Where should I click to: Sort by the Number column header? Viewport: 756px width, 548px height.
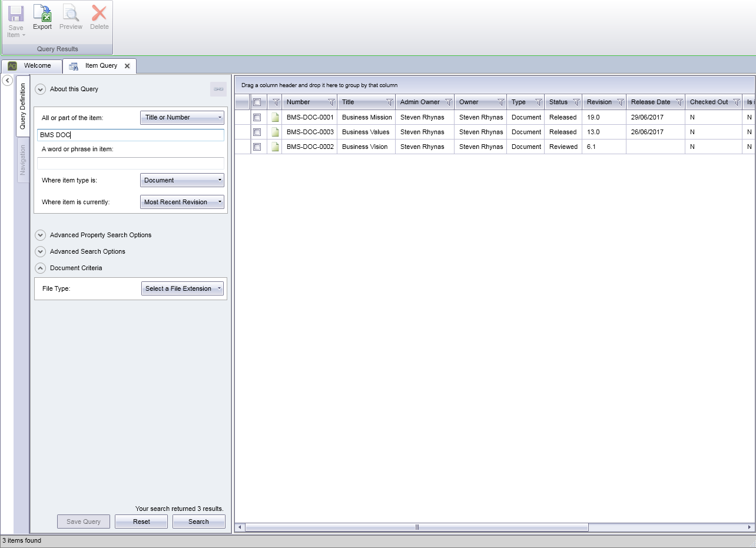point(299,102)
